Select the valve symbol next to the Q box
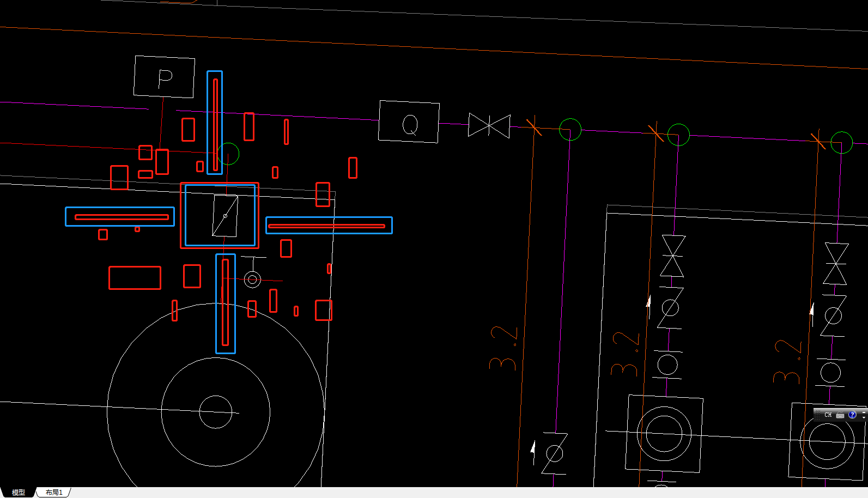This screenshot has height=498, width=868. tap(489, 125)
